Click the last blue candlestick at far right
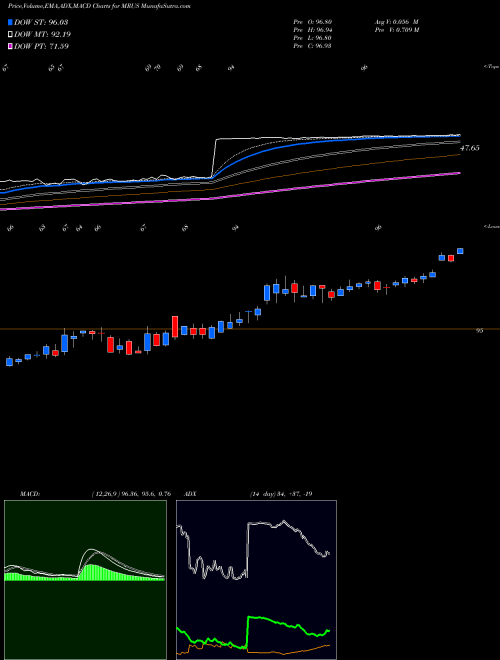 pyautogui.click(x=460, y=251)
